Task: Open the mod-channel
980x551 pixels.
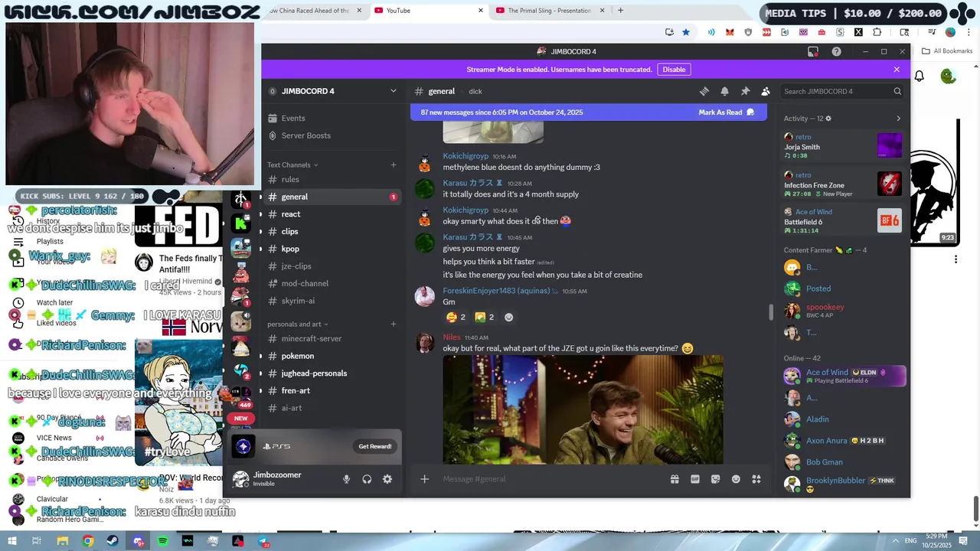Action: pos(331,283)
